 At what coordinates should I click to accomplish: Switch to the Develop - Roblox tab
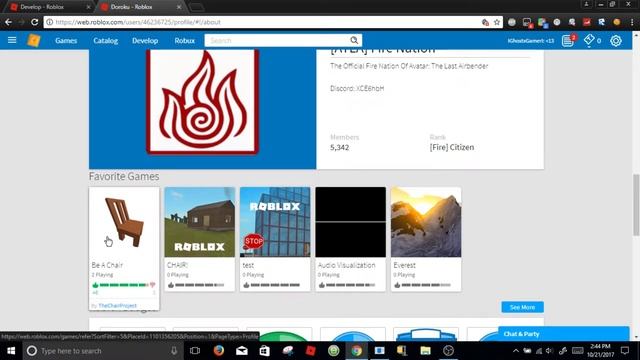[47, 7]
